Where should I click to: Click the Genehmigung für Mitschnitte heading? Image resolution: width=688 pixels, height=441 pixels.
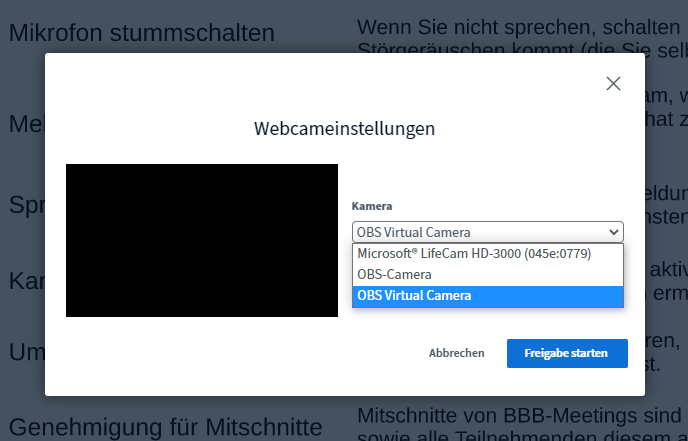pos(165,427)
